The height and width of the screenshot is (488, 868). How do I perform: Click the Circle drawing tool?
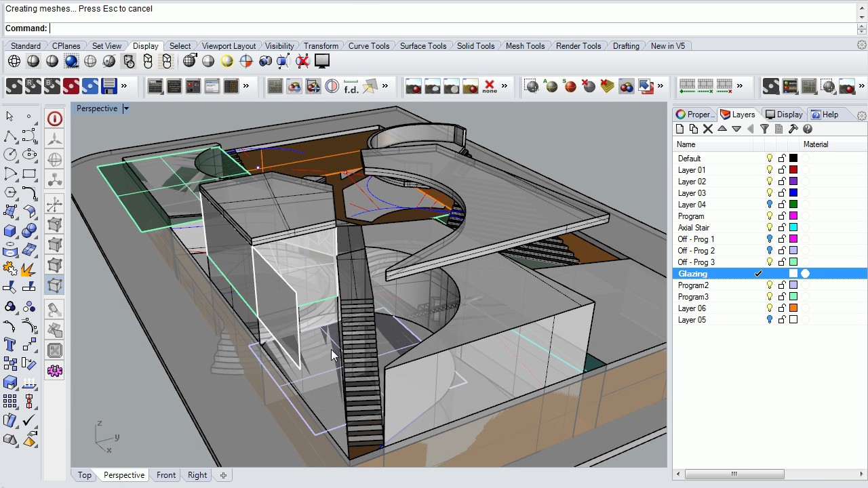[x=10, y=155]
